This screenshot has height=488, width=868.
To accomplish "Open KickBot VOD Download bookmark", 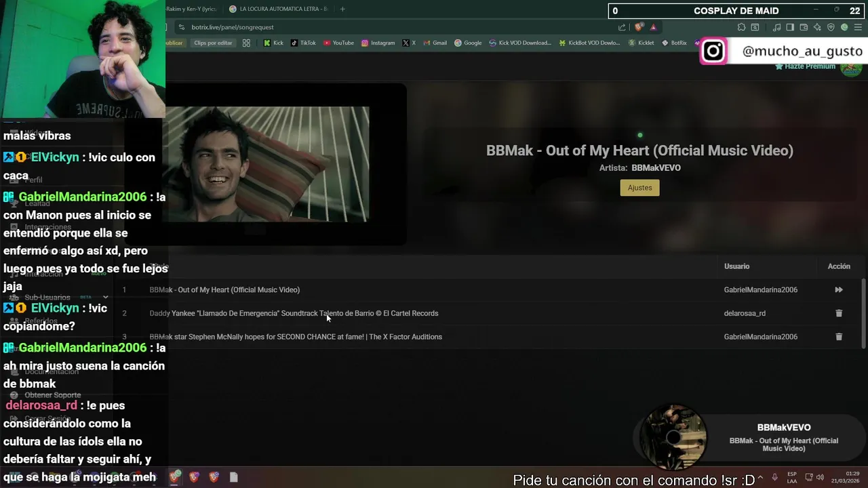I will (589, 43).
